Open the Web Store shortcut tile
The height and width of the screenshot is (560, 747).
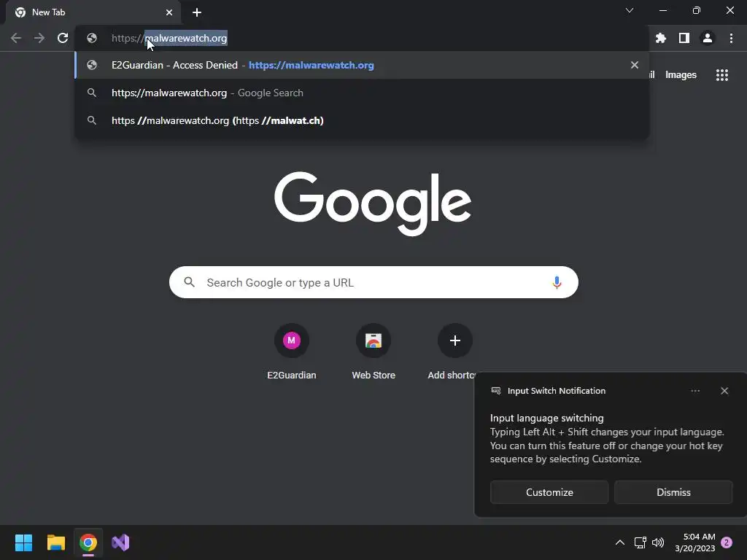[x=373, y=351]
